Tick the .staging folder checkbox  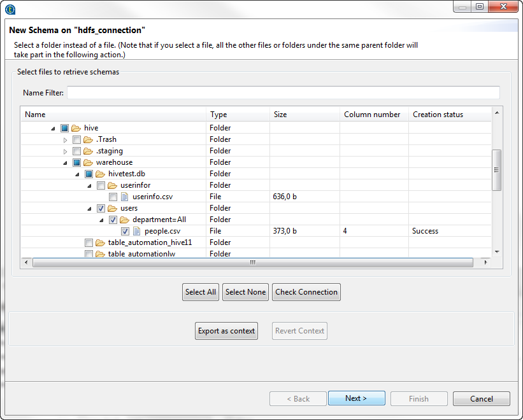76,151
